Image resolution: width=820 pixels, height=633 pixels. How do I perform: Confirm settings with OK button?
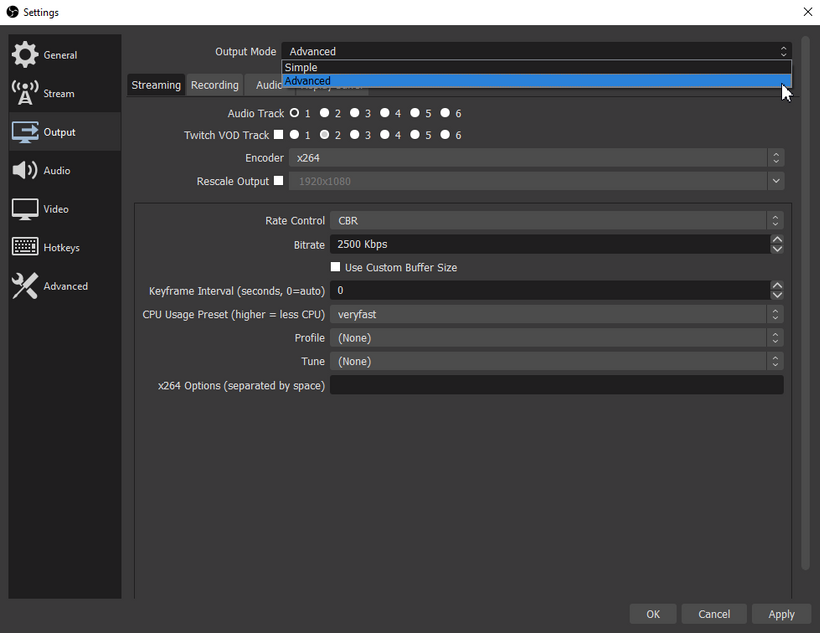653,614
